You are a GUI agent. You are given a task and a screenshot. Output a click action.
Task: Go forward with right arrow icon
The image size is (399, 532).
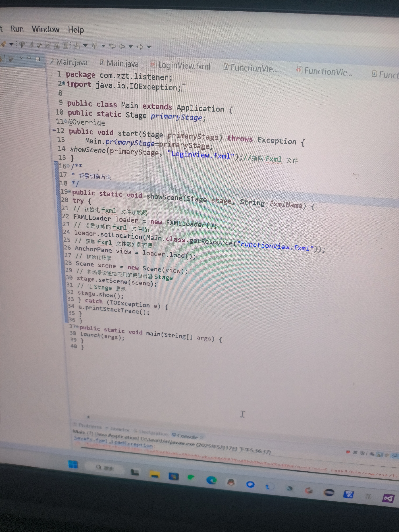coord(140,47)
